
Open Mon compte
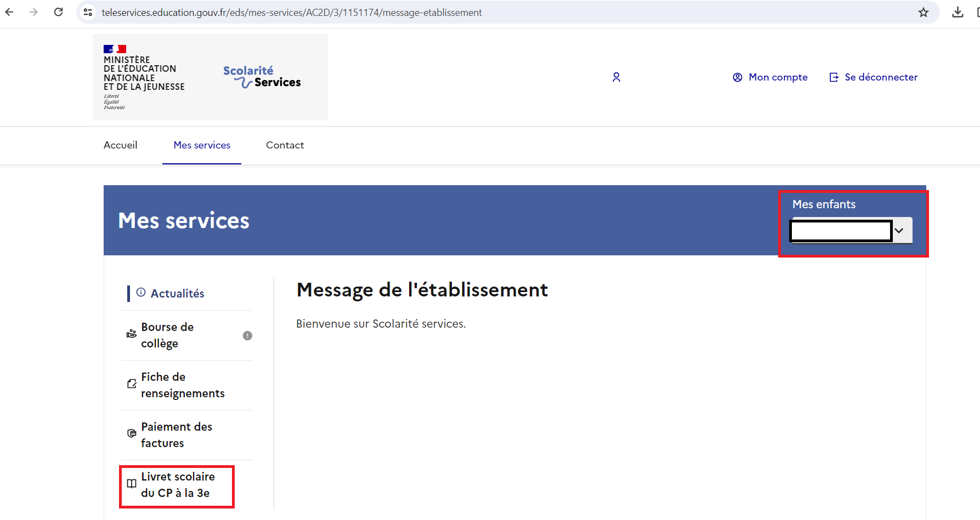tap(771, 77)
